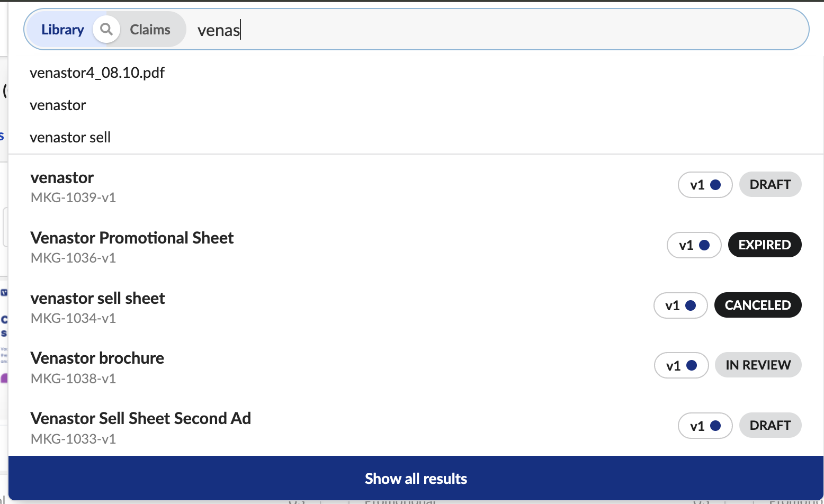The width and height of the screenshot is (824, 504).
Task: Click the magnifier search toggle icon
Action: point(106,29)
